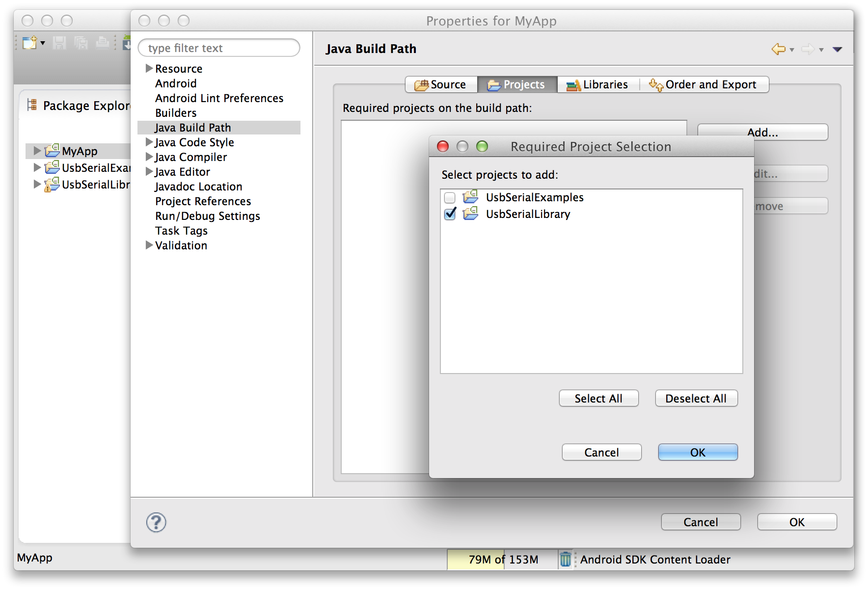Expand UsbSerialLibrary in Package Explorer

(x=37, y=184)
